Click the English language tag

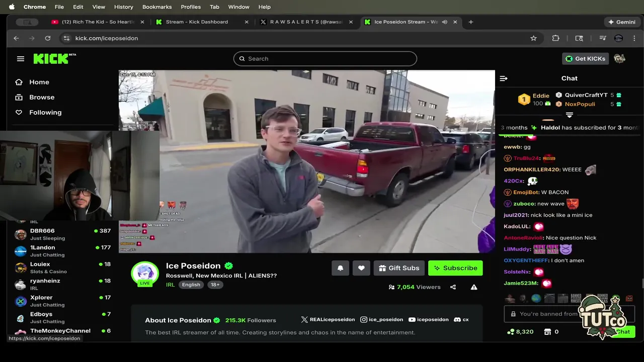191,285
